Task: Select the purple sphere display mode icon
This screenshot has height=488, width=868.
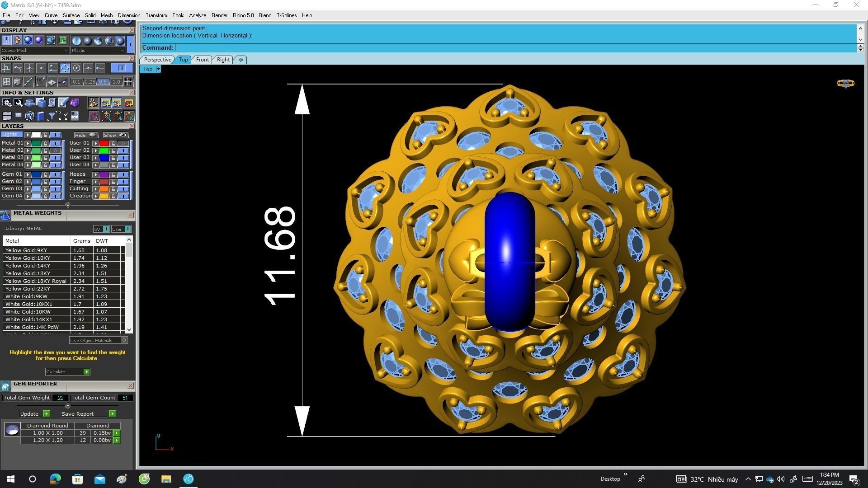Action: (39, 40)
